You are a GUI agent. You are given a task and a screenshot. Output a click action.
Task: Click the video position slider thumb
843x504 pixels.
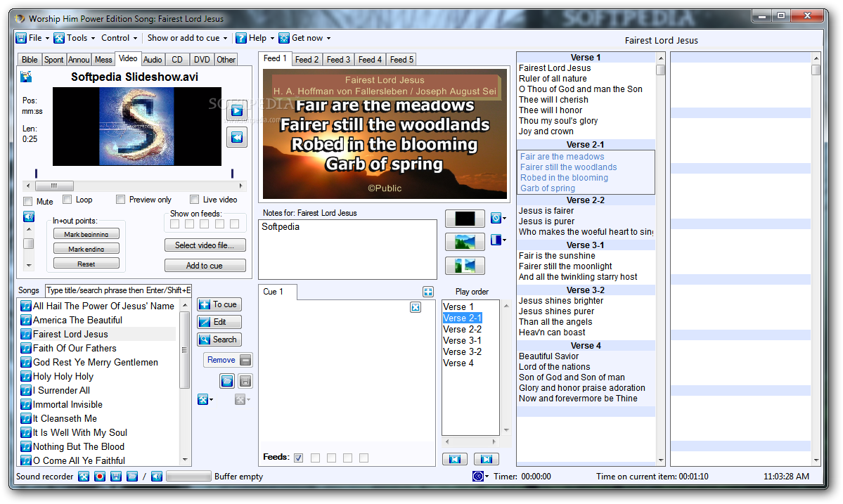(54, 186)
